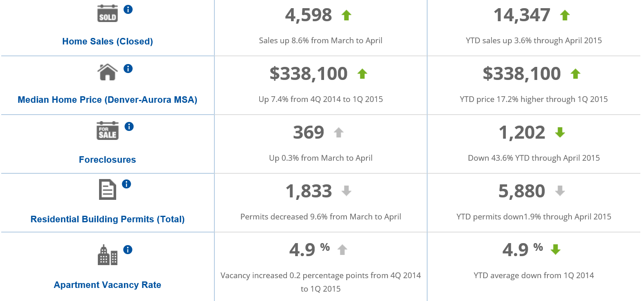Image resolution: width=644 pixels, height=301 pixels.
Task: Open Median Home Price (Denver-Aurora MSA) link
Action: tap(108, 100)
